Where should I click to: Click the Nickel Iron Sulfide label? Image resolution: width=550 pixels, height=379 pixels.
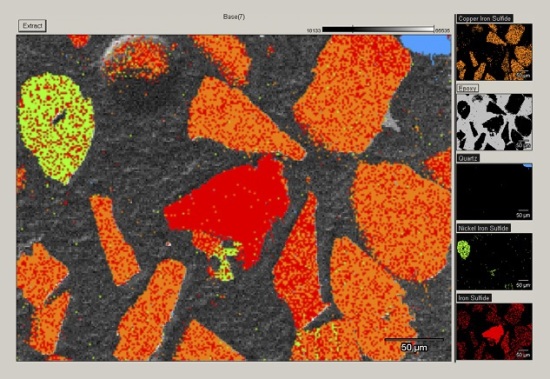(x=483, y=228)
